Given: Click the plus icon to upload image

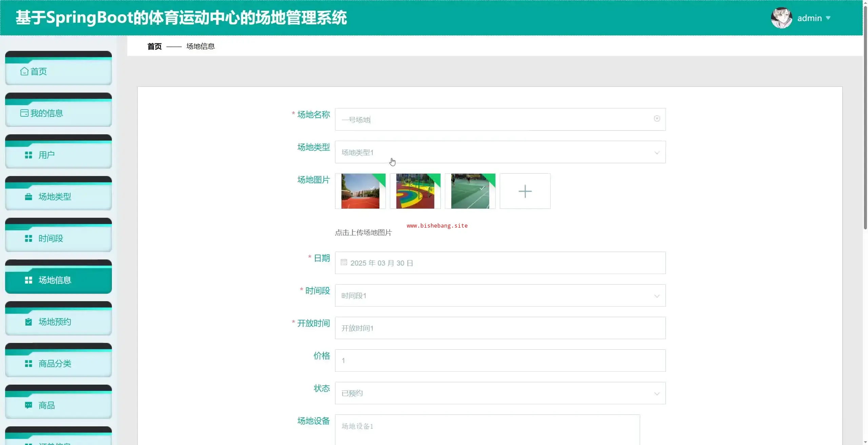Looking at the screenshot, I should click(x=525, y=191).
